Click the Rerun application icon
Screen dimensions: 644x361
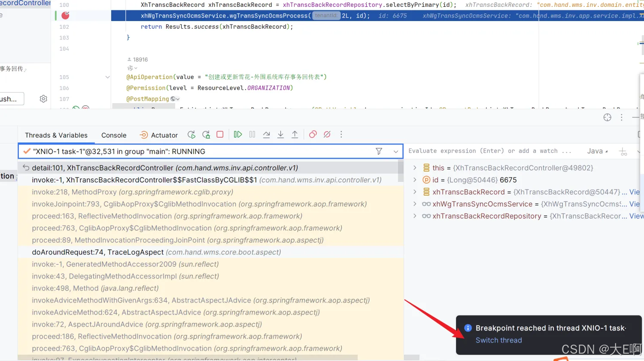[191, 135]
